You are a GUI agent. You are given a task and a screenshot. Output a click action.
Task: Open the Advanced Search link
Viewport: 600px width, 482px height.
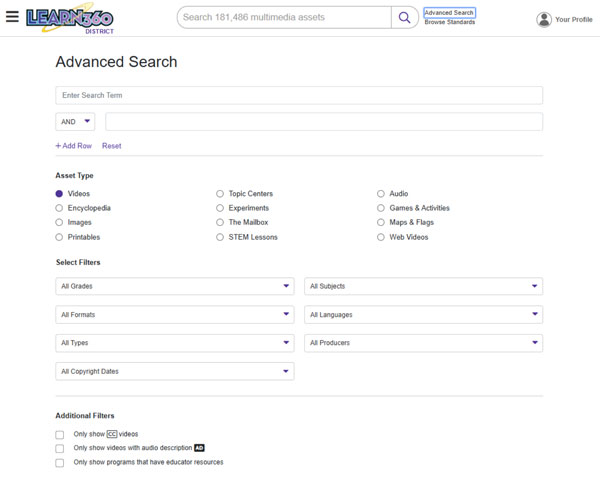click(x=449, y=13)
